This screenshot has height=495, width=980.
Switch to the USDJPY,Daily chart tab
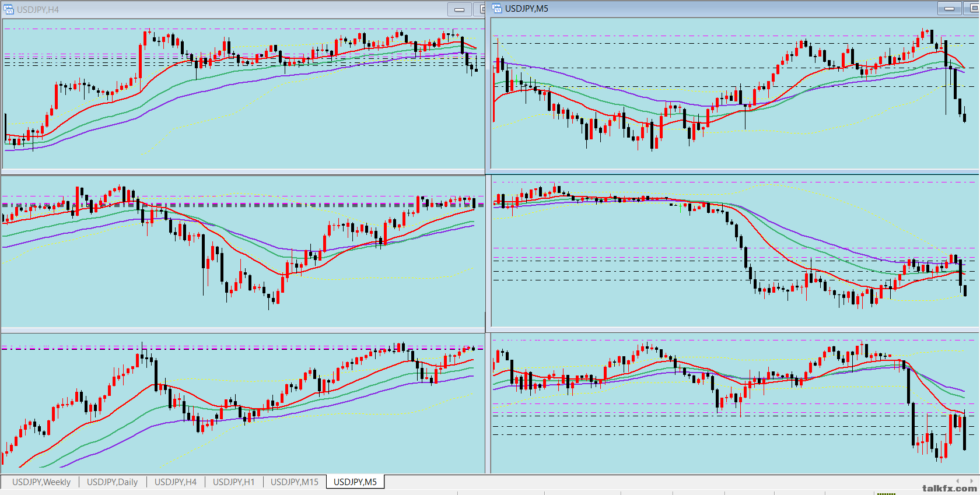click(113, 482)
